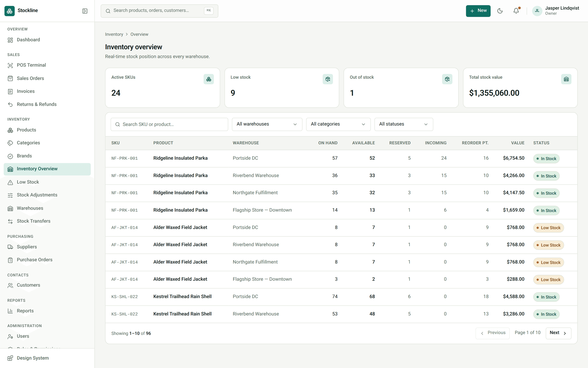Viewport: 588px width, 368px height.
Task: Click the $6,754.50 value cell
Action: [x=513, y=158]
